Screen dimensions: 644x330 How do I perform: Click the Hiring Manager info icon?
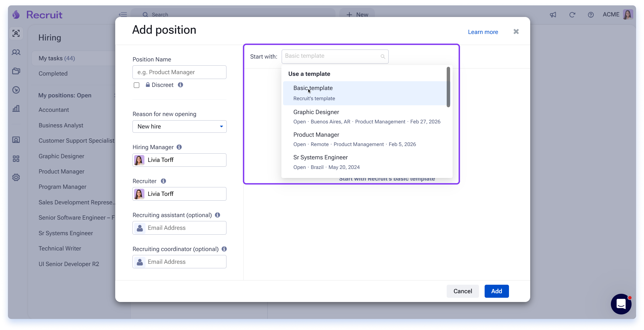[179, 147]
